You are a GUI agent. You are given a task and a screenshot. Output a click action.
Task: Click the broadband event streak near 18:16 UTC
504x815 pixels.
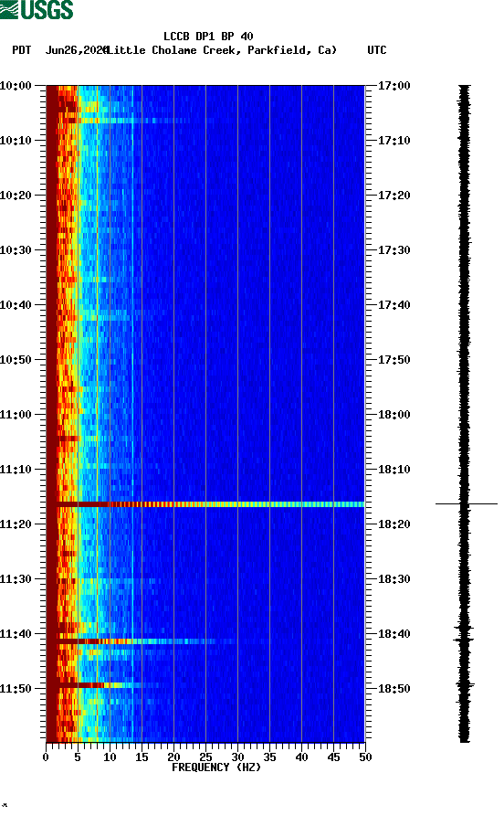(x=205, y=504)
